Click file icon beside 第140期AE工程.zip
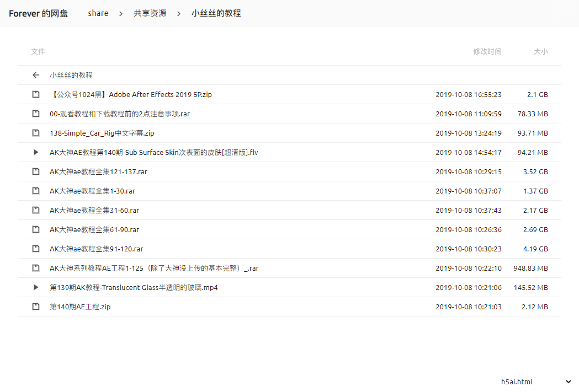Image resolution: width=579 pixels, height=392 pixels. click(36, 307)
